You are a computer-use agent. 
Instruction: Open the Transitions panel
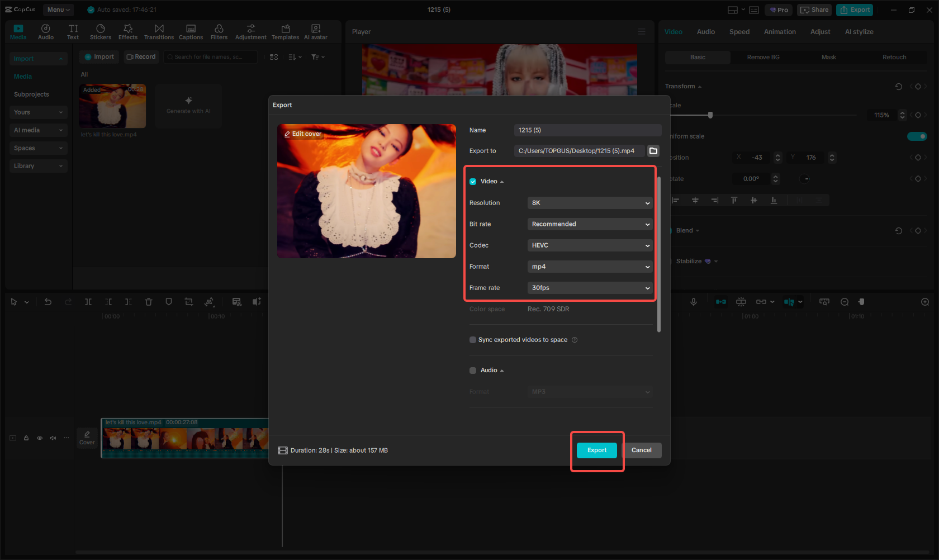point(159,31)
